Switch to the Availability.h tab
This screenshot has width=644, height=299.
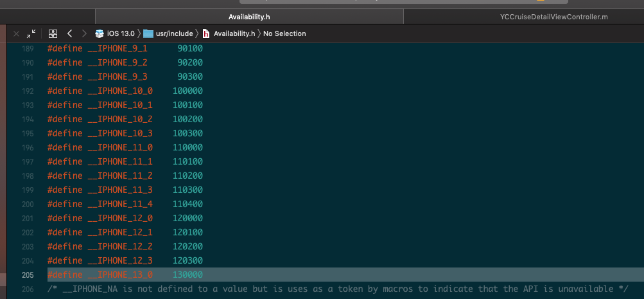pyautogui.click(x=249, y=17)
